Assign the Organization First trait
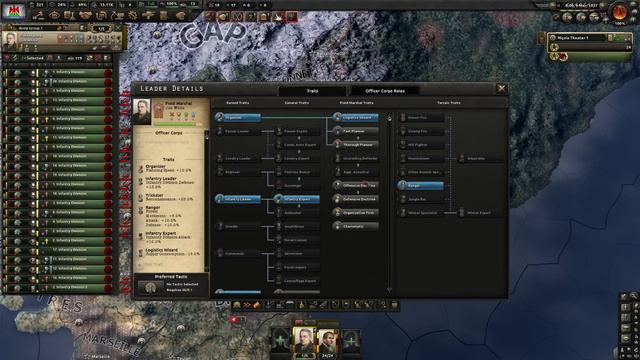The image size is (640, 360). click(356, 213)
